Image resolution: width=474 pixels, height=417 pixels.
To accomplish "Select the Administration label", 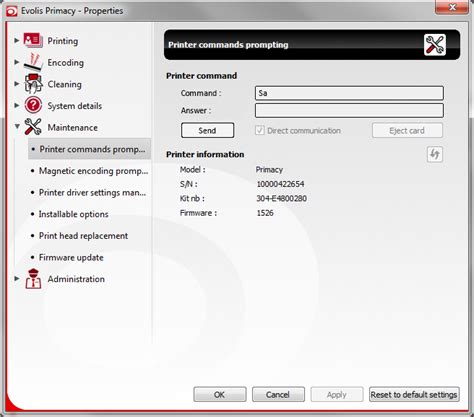I will (x=76, y=279).
